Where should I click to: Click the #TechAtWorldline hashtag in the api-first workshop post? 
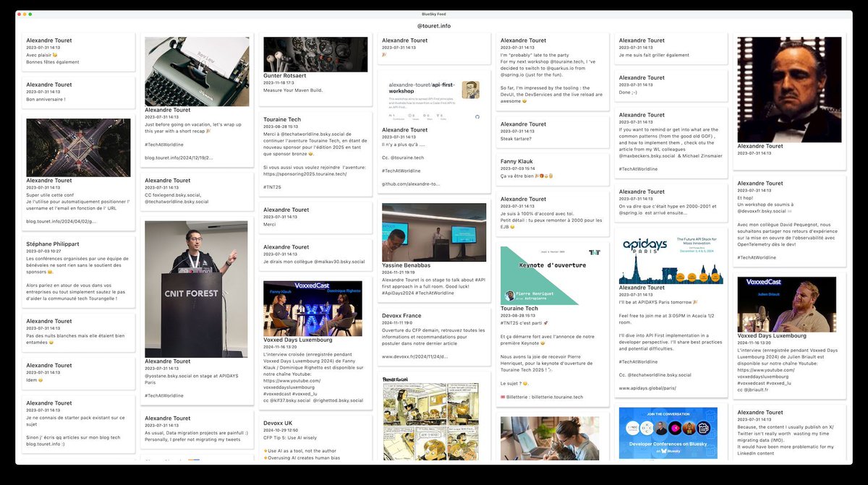click(401, 171)
